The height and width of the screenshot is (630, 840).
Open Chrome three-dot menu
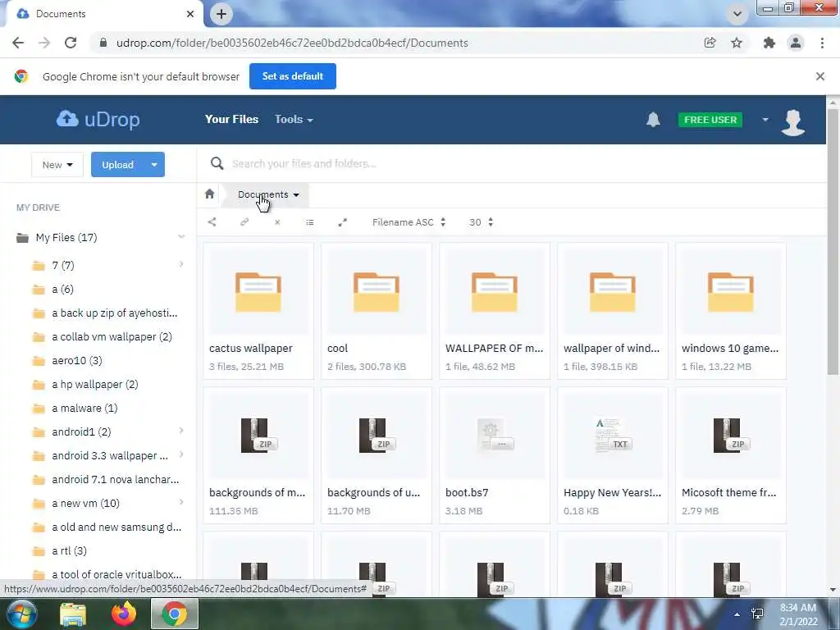pos(822,43)
